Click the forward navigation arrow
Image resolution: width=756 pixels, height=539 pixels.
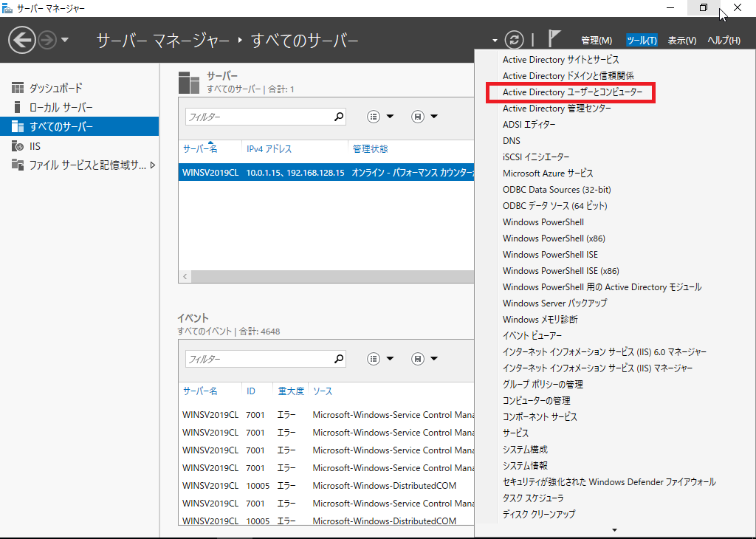pos(47,40)
